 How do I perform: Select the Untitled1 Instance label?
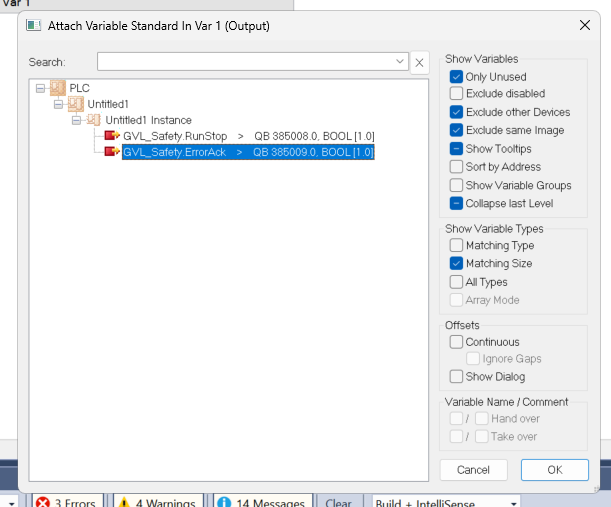pyautogui.click(x=148, y=120)
